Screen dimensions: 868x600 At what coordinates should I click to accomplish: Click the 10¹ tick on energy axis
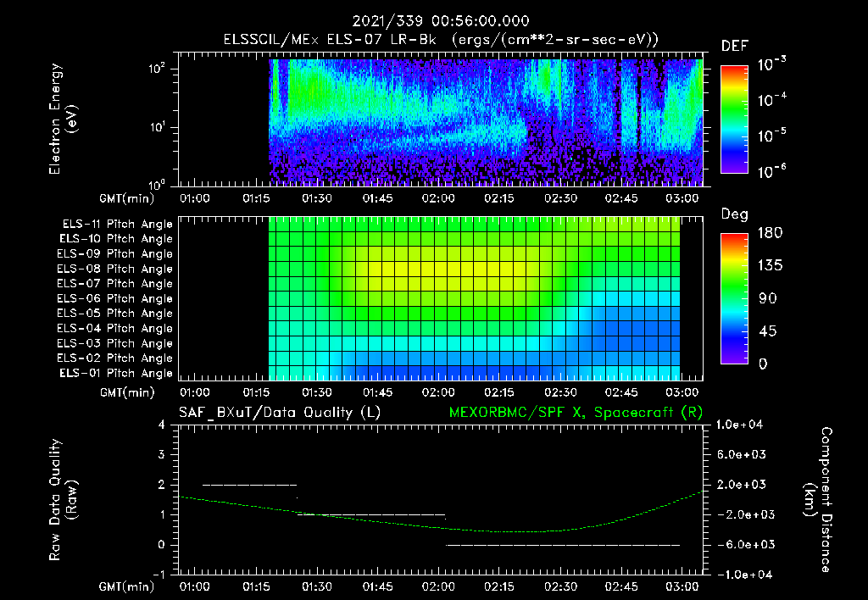157,127
